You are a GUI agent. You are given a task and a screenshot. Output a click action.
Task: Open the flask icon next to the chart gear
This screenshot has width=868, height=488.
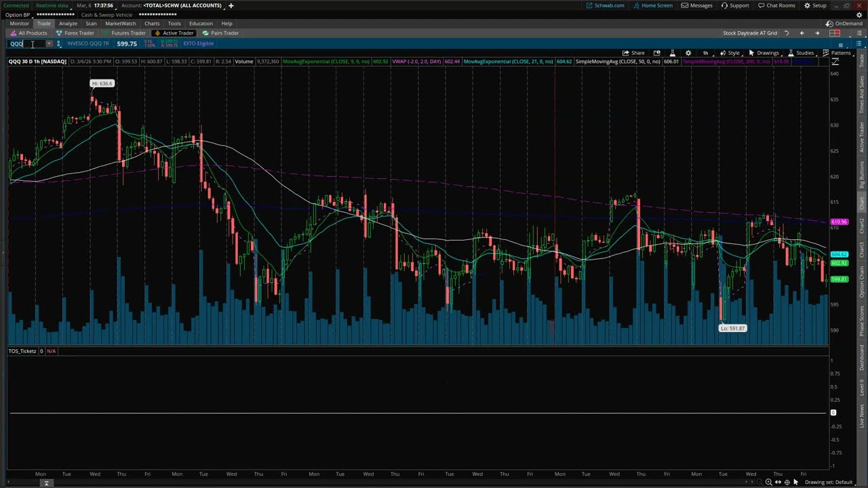672,53
